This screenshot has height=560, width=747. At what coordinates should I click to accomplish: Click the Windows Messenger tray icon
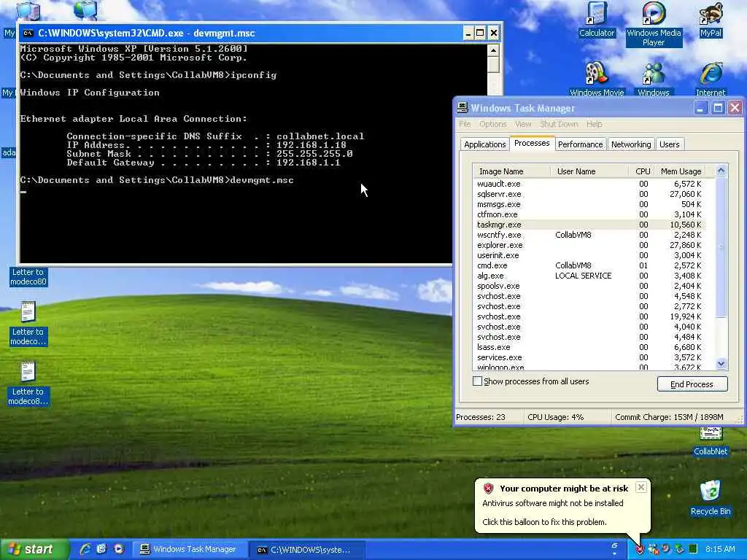[x=653, y=550]
